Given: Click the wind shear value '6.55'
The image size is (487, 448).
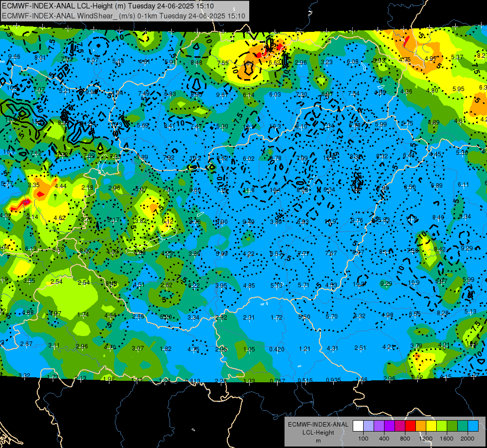Looking at the screenshot, I should point(415,314).
